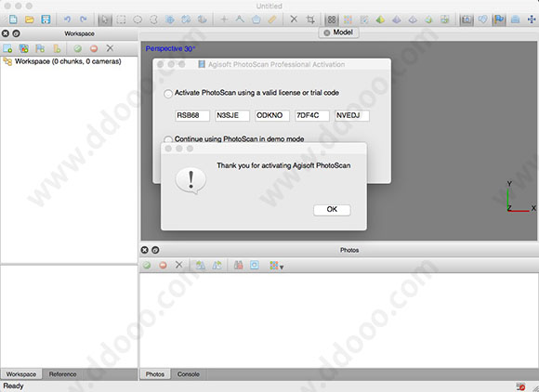Switch to Wireframe model view
Viewport: 539px width, 392px height.
pyautogui.click(x=413, y=20)
